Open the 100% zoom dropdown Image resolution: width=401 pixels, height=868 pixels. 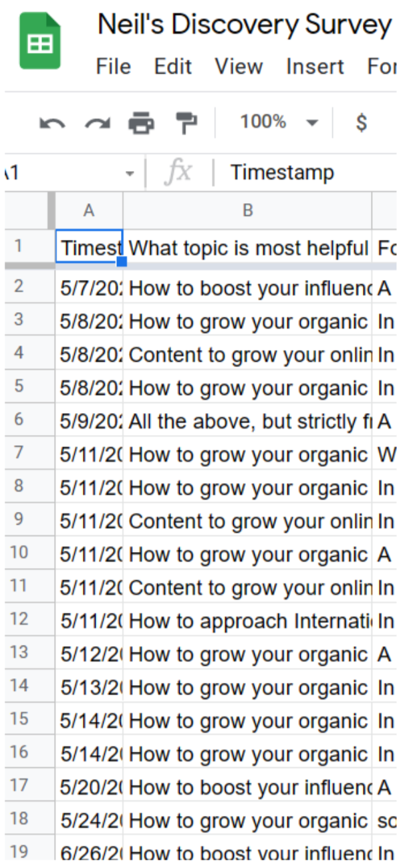click(279, 122)
